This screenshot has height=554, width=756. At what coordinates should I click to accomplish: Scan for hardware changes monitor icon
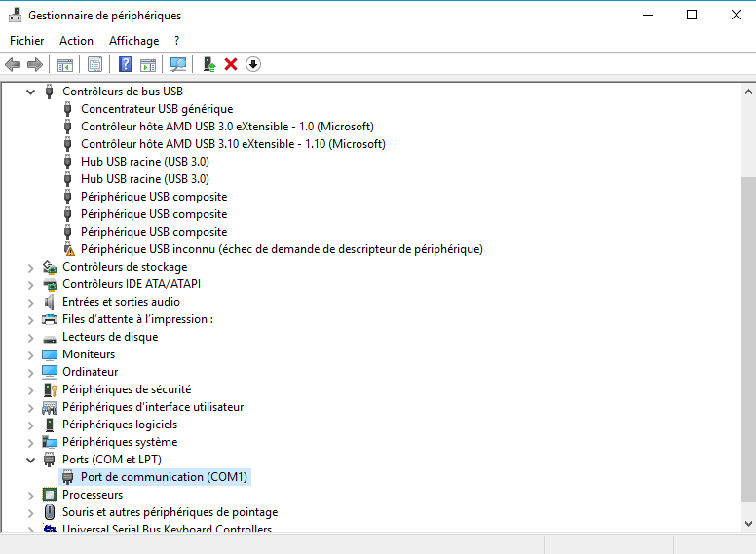click(x=178, y=64)
